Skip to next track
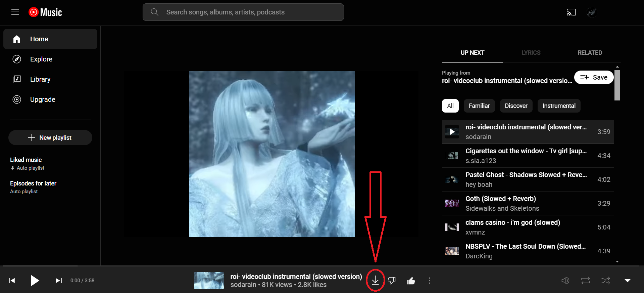The width and height of the screenshot is (644, 293). [59, 281]
